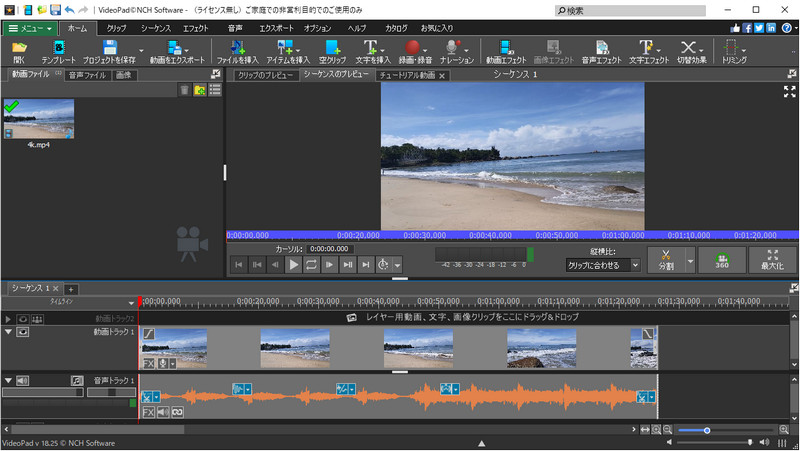The height and width of the screenshot is (451, 800).
Task: Click fade-in transition icon on video clip start
Action: tap(148, 334)
